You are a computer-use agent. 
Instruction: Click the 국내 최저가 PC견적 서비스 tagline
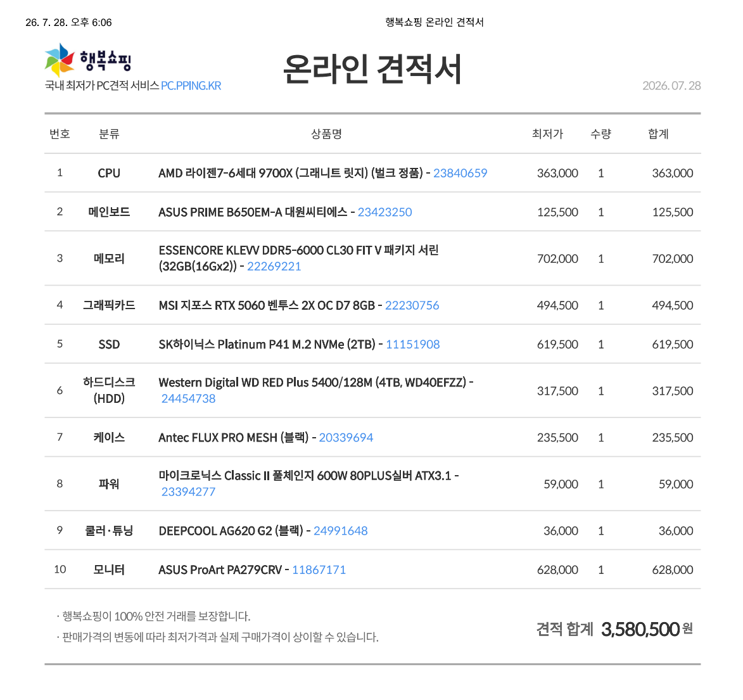[x=102, y=86]
